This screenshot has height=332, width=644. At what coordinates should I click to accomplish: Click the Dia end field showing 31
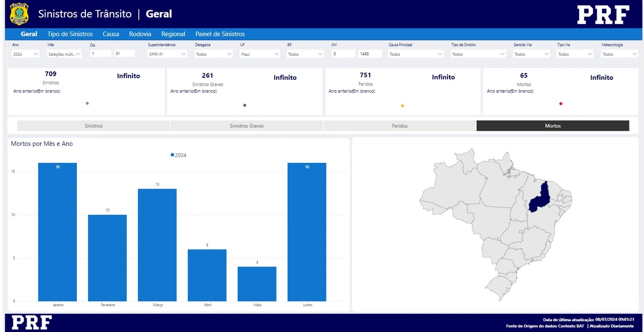(x=125, y=54)
